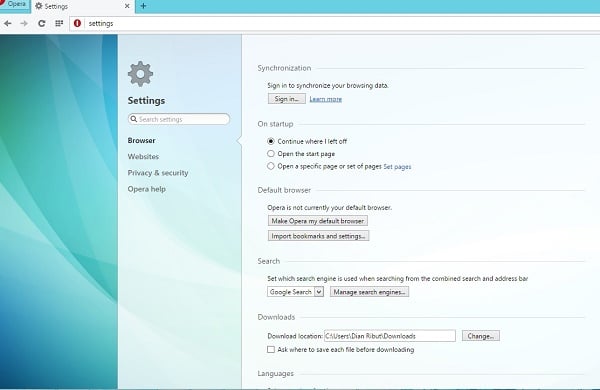This screenshot has height=390, width=600.
Task: Open Websites section in sidebar
Action: pos(143,157)
